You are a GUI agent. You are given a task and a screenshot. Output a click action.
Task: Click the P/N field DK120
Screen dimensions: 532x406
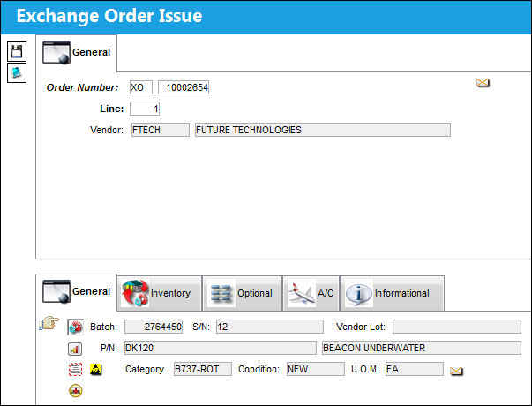(x=221, y=348)
